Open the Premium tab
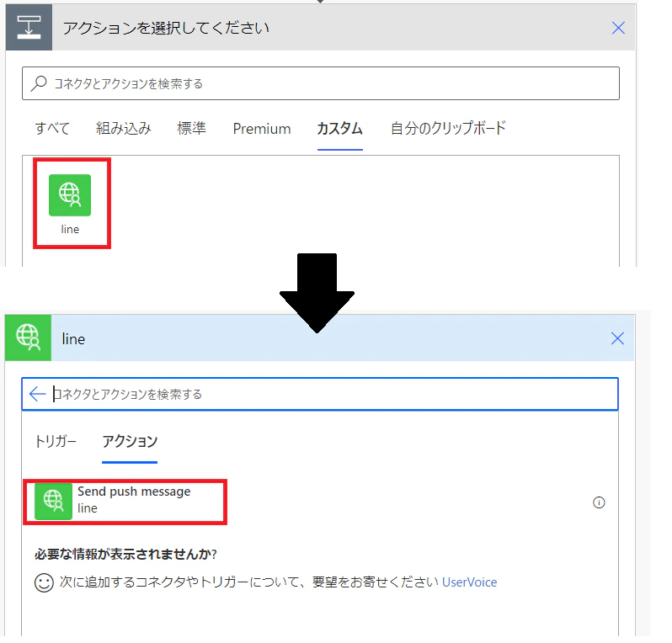 [x=262, y=129]
